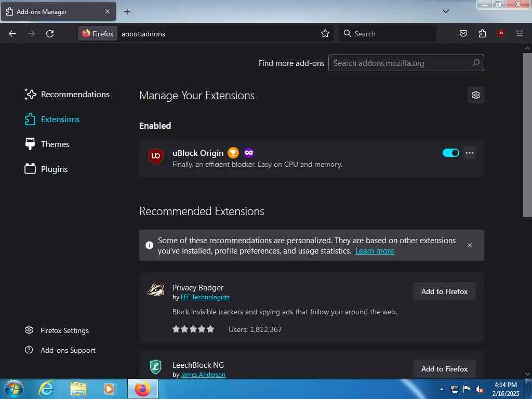Open the Plugins category
The width and height of the screenshot is (532, 399).
46,169
